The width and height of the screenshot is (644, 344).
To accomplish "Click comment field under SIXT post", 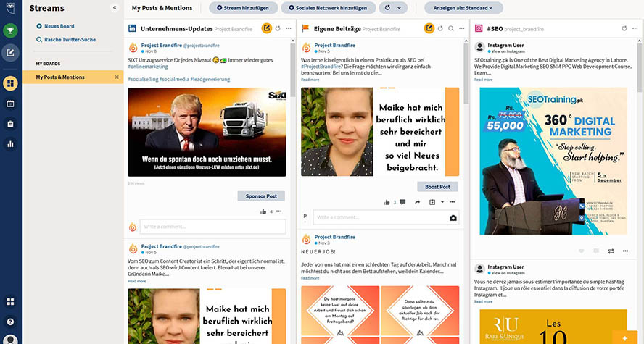I will [x=212, y=227].
